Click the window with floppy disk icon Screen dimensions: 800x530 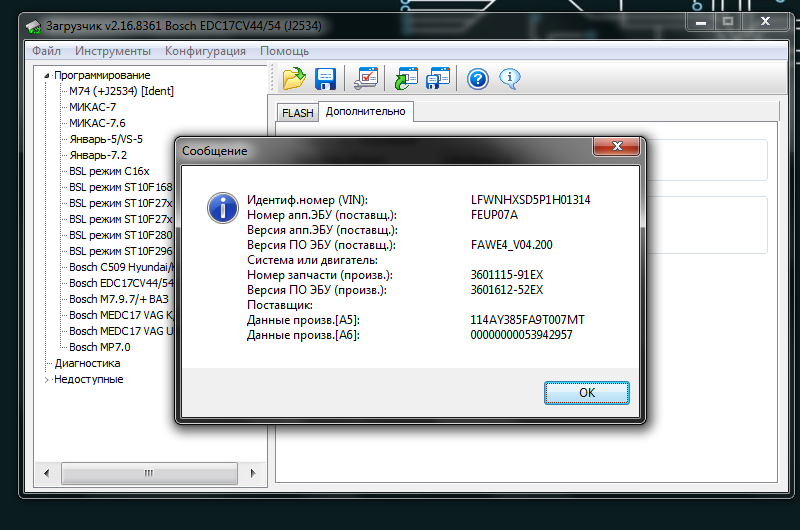[438, 78]
